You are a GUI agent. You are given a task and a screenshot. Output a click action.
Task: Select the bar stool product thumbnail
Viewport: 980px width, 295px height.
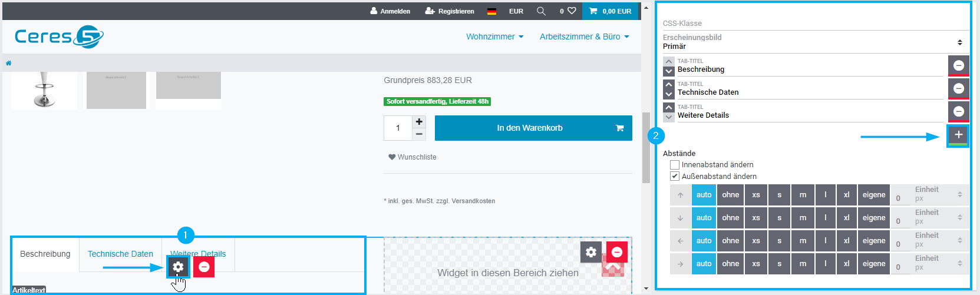click(44, 90)
